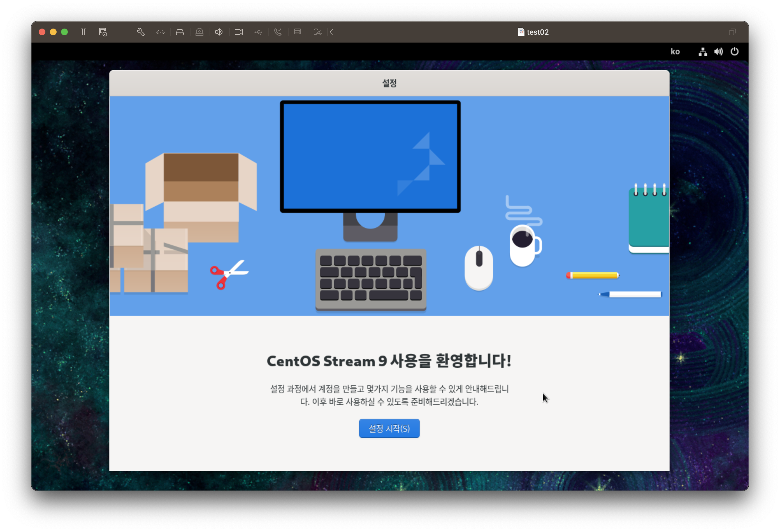Collapse toolbar with the chevron arrow

(332, 32)
